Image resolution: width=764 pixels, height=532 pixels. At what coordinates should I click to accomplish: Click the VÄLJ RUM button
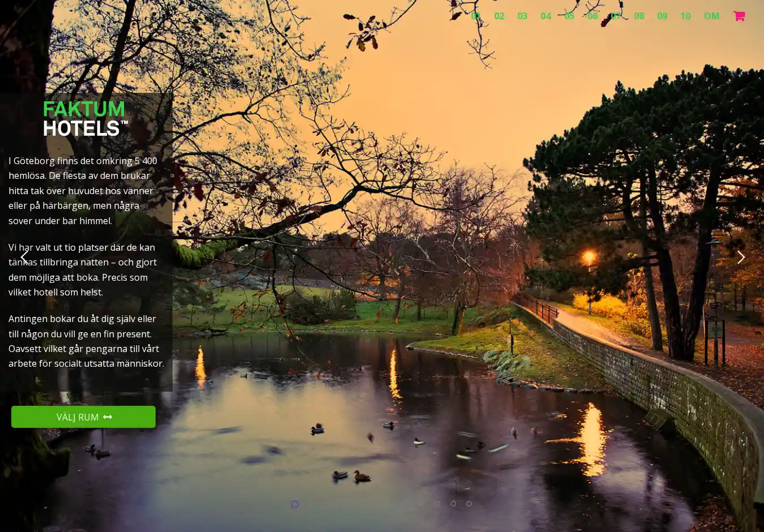coord(83,417)
